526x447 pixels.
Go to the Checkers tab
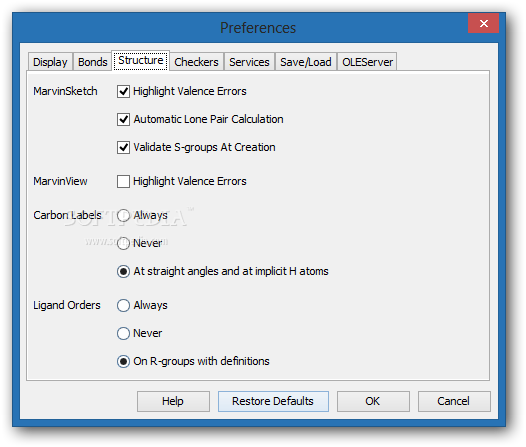(x=196, y=62)
